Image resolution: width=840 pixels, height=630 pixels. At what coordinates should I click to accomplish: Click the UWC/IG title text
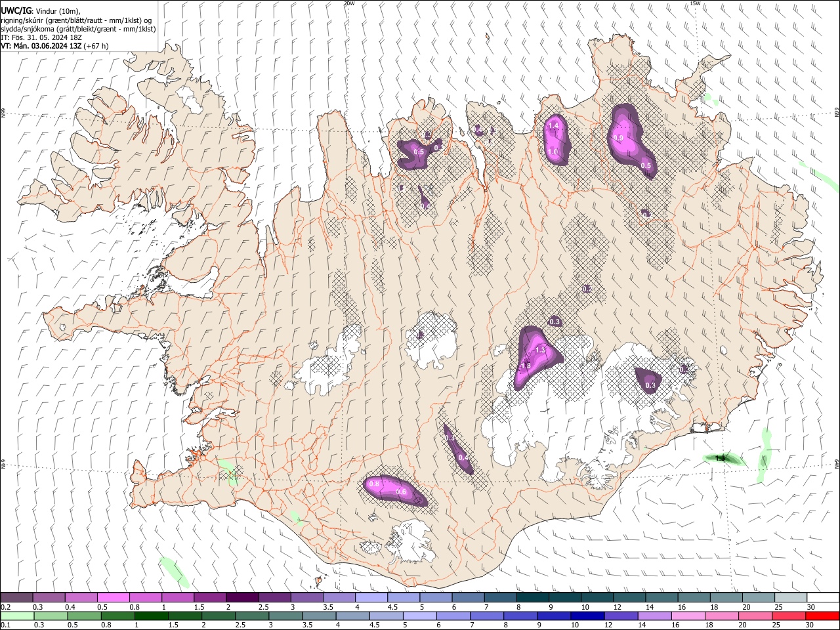coord(15,10)
